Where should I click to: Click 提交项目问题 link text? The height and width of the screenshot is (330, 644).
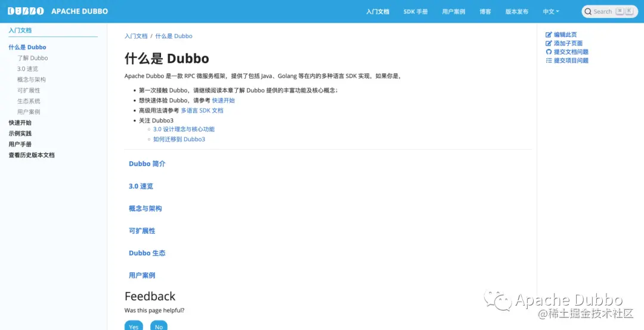point(571,60)
